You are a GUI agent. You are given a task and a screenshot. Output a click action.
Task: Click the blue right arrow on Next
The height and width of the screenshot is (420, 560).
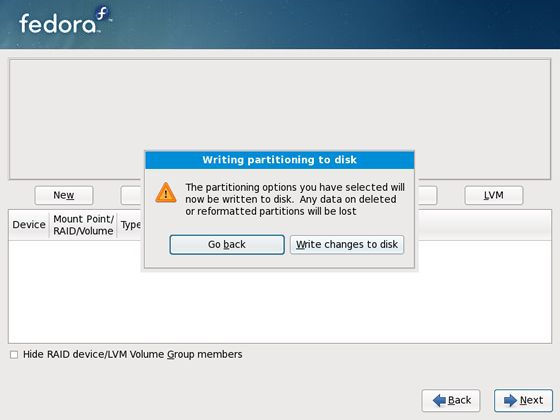coord(511,400)
